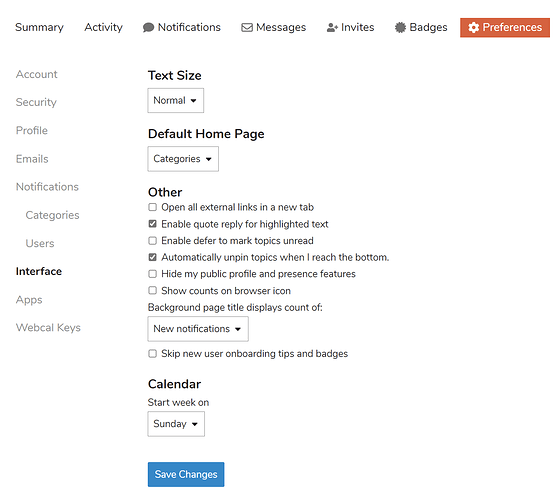Image resolution: width=557 pixels, height=500 pixels.
Task: Open the Default Home Page Categories dropdown
Action: [183, 159]
